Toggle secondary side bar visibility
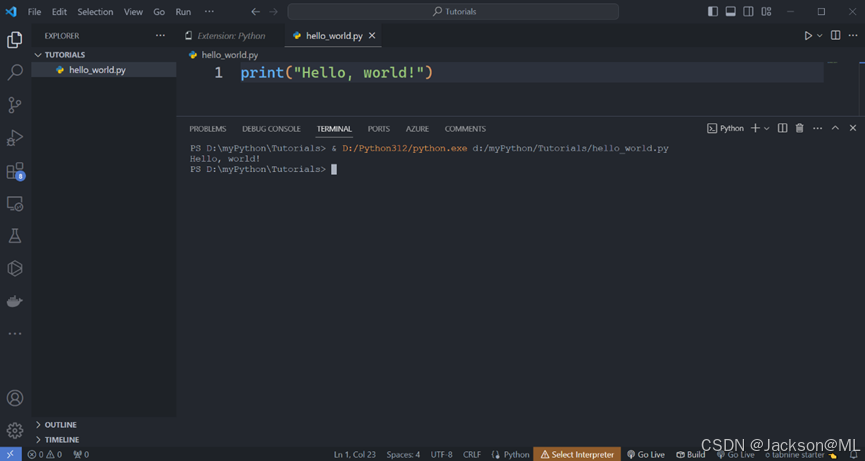Screen dimensions: 865x461 click(x=748, y=12)
